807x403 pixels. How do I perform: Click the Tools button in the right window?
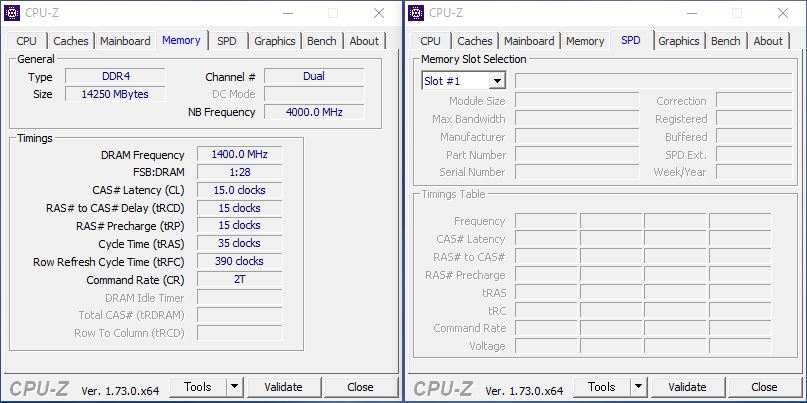click(x=602, y=387)
